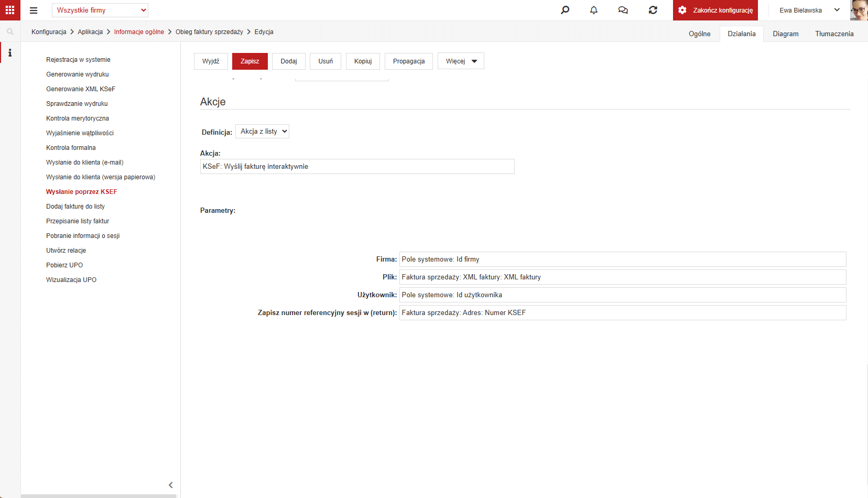Click Zakończ konfigurację button
The width and height of the screenshot is (868, 498).
click(715, 10)
